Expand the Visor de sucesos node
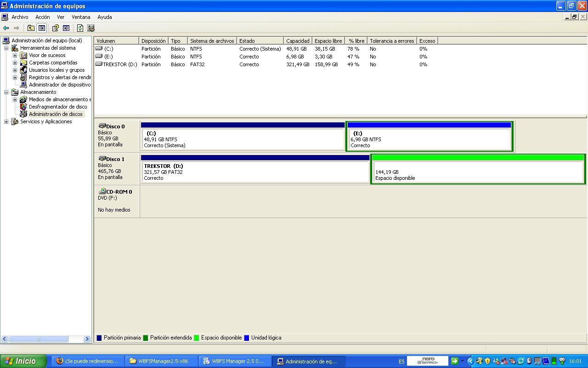This screenshot has height=368, width=588. pyautogui.click(x=15, y=55)
